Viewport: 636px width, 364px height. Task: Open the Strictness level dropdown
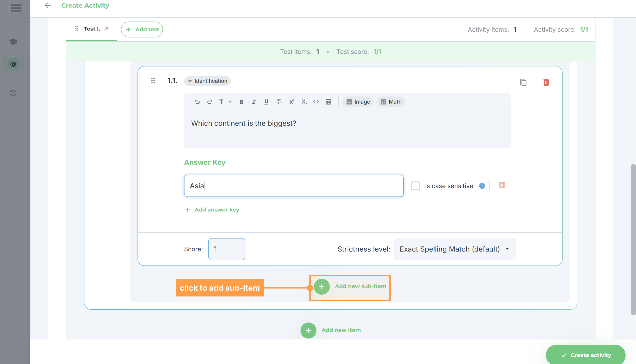[455, 249]
